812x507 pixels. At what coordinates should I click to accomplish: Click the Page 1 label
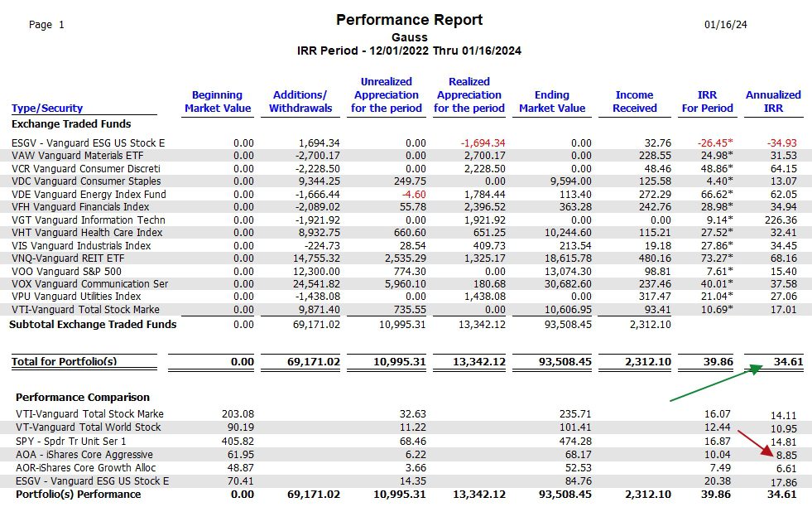[46, 24]
